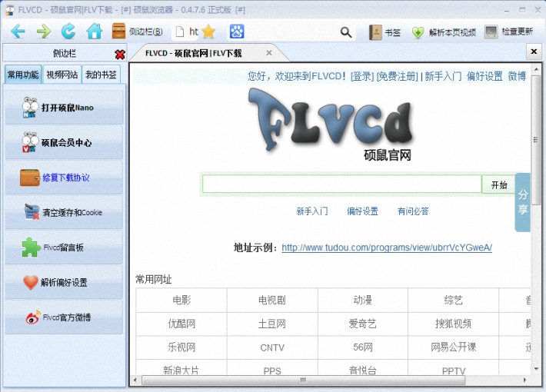Open the 有问必答 link

pyautogui.click(x=413, y=211)
